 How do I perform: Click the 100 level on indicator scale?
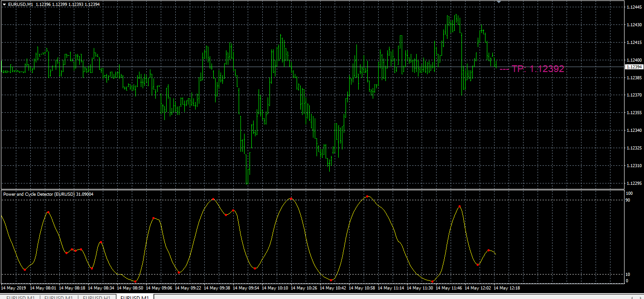pos(630,194)
